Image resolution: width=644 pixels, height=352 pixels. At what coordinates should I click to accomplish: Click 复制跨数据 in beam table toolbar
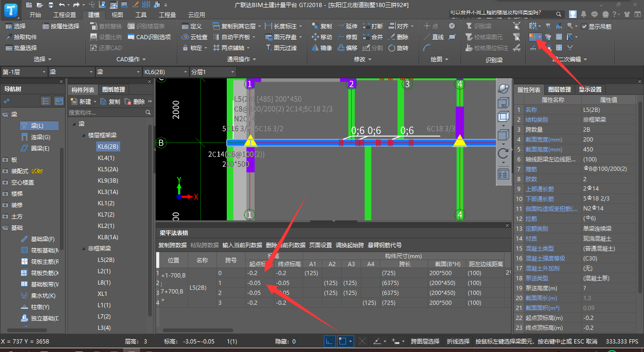[x=173, y=245]
